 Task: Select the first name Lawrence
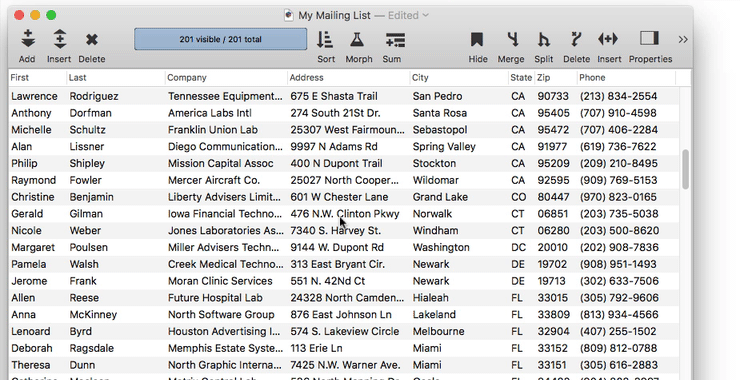(x=34, y=96)
